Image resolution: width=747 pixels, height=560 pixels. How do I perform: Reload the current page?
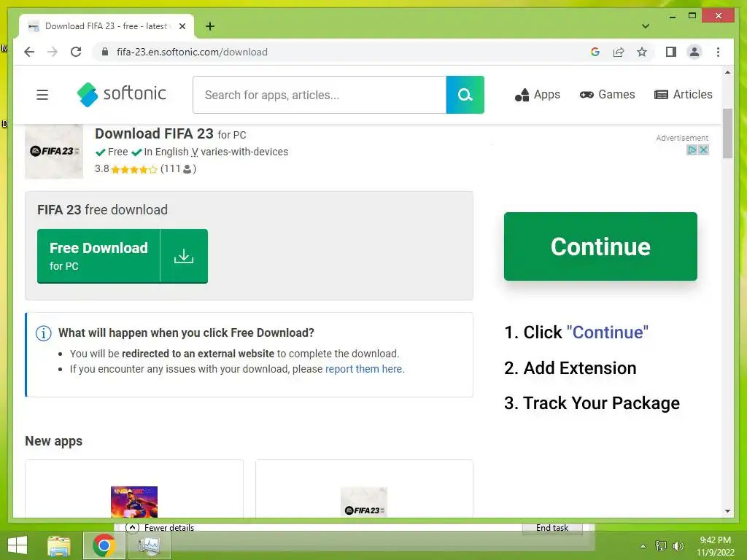click(x=76, y=52)
